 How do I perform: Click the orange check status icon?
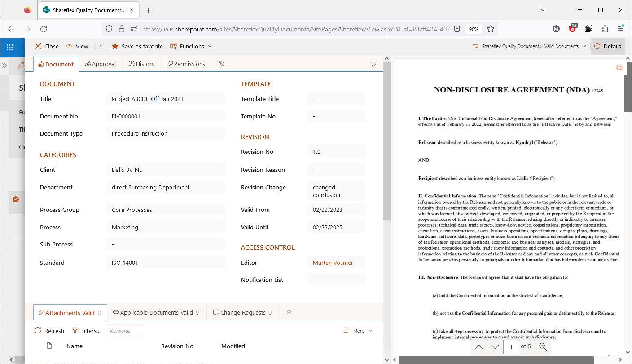[x=16, y=199]
